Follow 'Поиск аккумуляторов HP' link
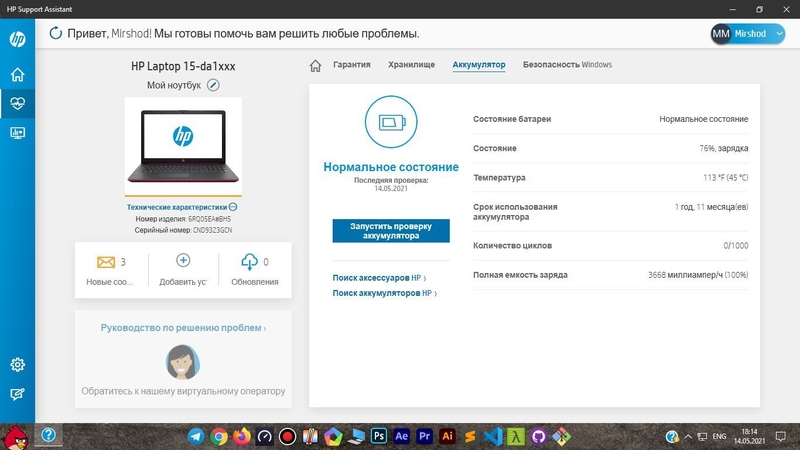The image size is (800, 450). click(x=385, y=293)
